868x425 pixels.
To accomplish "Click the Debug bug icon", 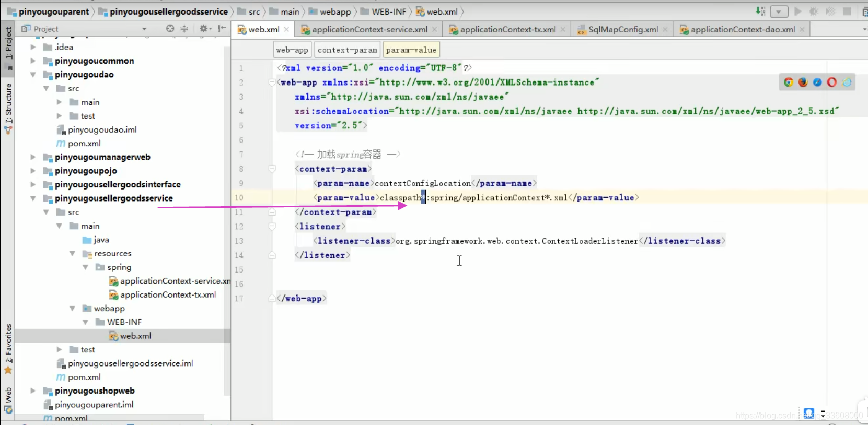I will (x=814, y=11).
